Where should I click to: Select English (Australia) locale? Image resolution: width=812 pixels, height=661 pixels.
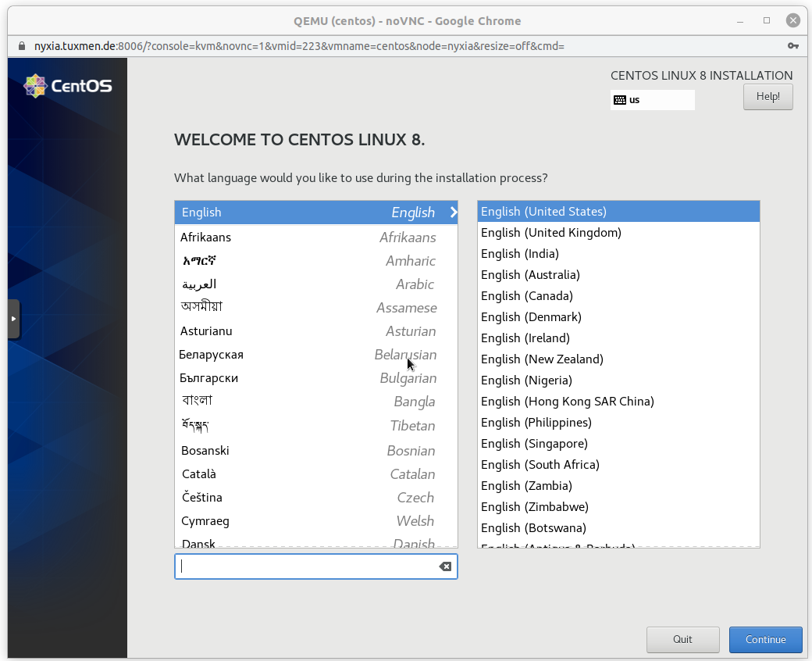point(530,275)
